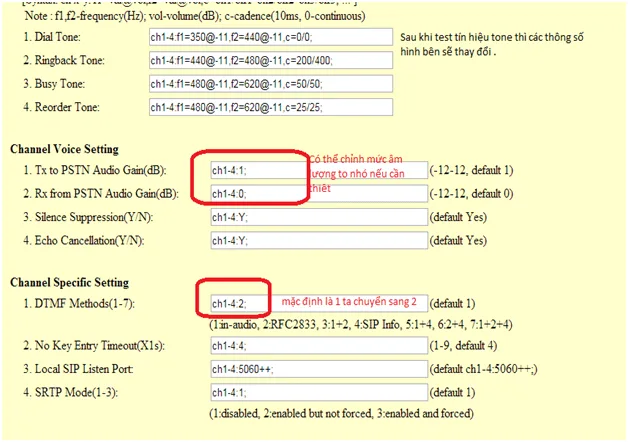Click the Silence Suppression "(default Yes)" hint
Image resolution: width=628 pixels, height=442 pixels.
pos(458,217)
